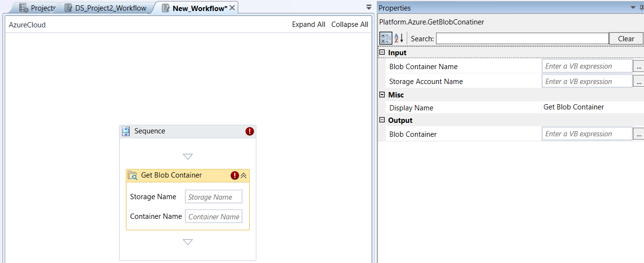Click the Properties Search box
This screenshot has height=263, width=644.
[x=522, y=38]
